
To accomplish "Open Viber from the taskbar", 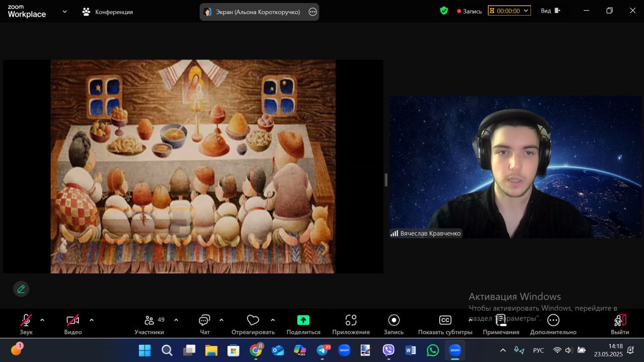I will click(388, 350).
